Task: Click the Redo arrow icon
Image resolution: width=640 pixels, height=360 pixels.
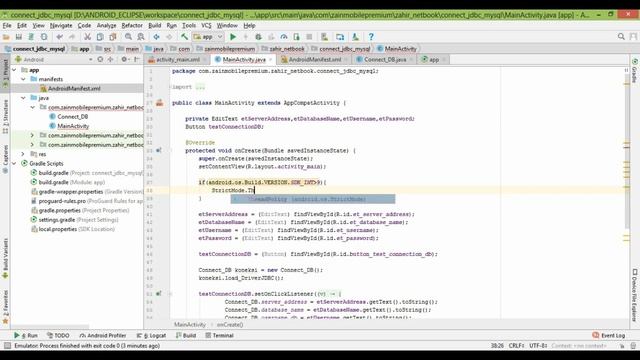Action: click(72, 37)
